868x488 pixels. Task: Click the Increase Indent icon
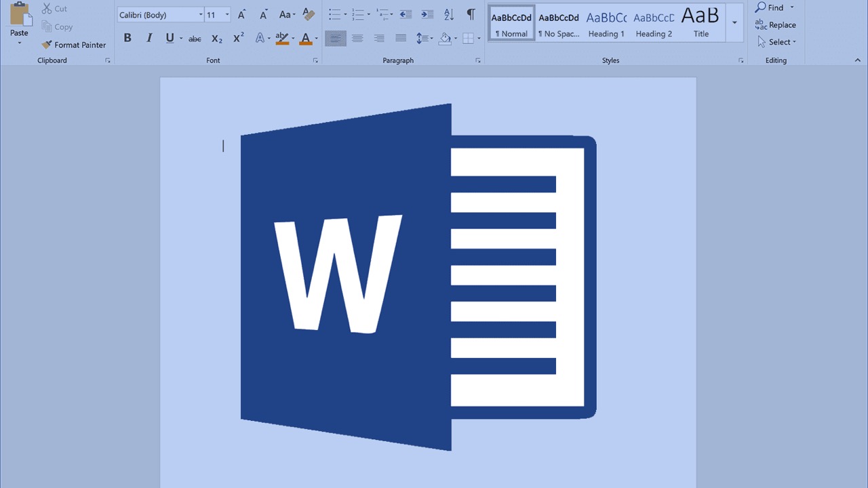(427, 14)
